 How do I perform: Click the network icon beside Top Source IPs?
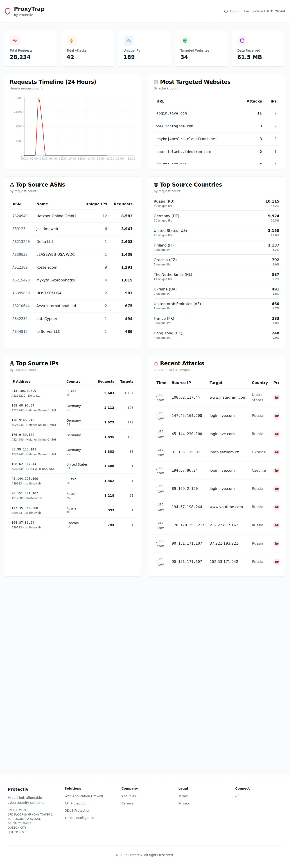(x=12, y=363)
